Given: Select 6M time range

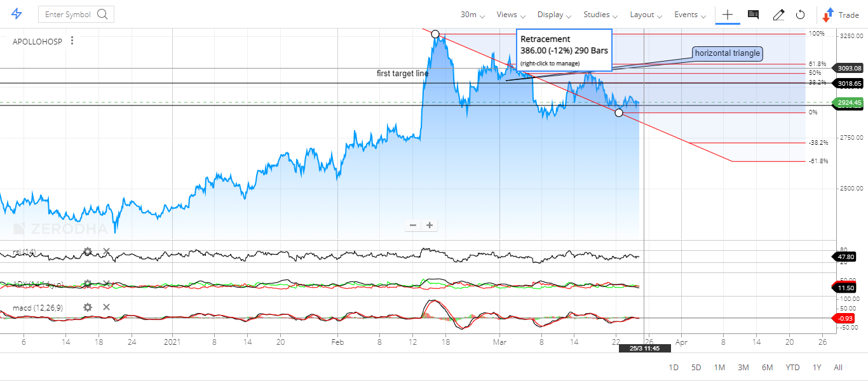Looking at the screenshot, I should point(767,368).
